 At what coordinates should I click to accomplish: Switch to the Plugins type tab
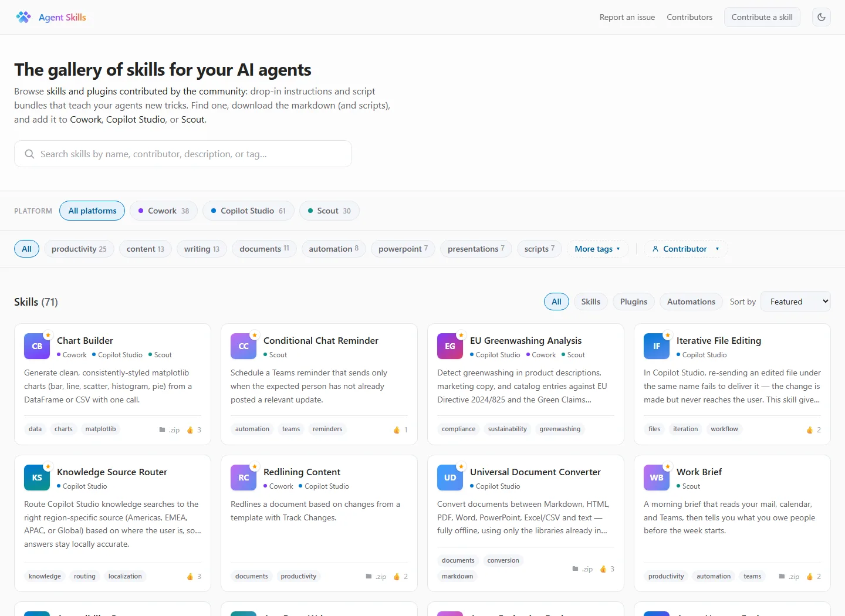pos(634,302)
